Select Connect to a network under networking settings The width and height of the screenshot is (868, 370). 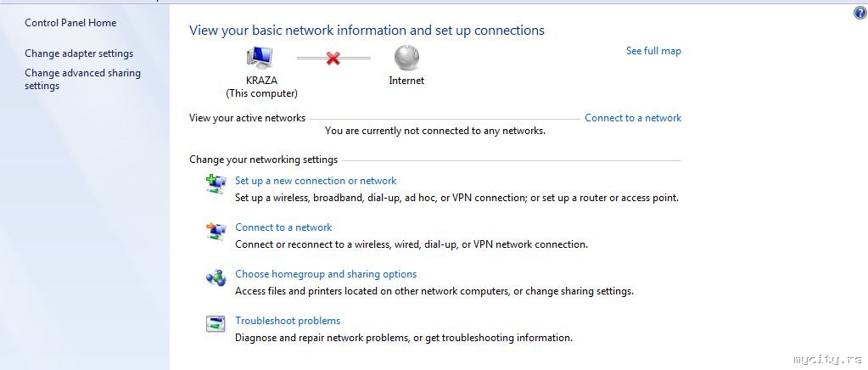pyautogui.click(x=283, y=227)
